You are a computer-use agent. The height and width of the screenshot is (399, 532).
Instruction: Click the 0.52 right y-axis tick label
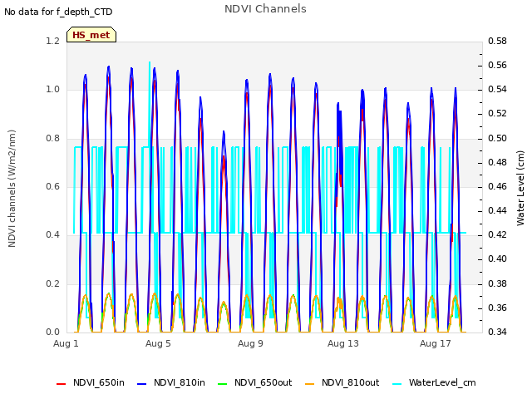click(x=497, y=114)
